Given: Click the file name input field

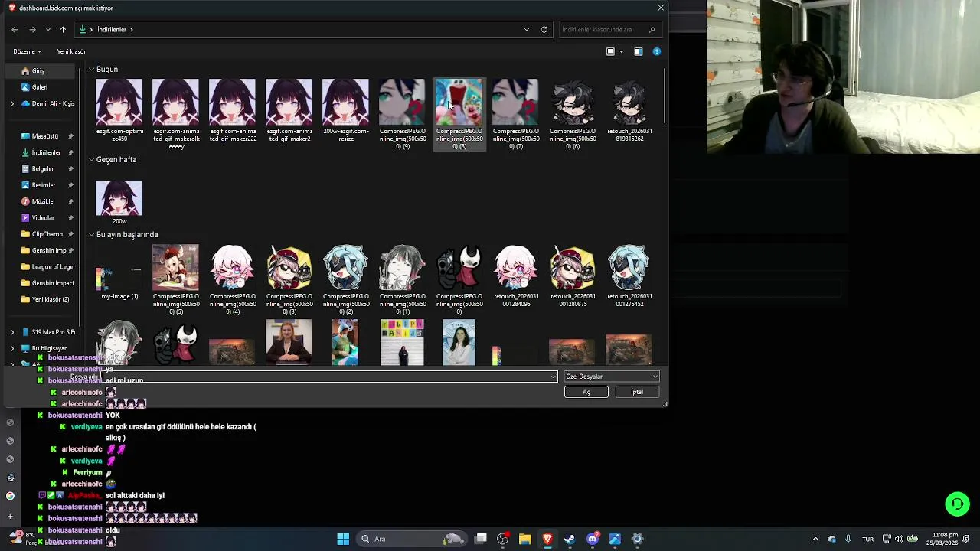Looking at the screenshot, I should point(329,377).
